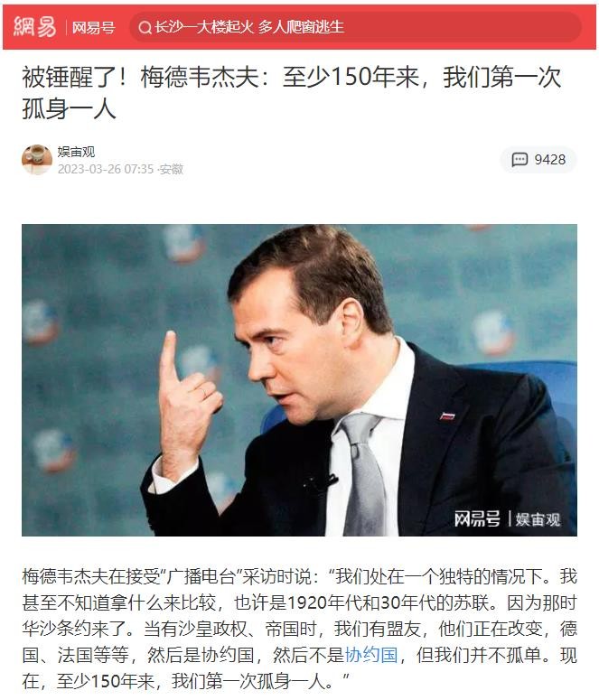Screen dimensions: 599x700
Task: Open the 网易号 channel link
Action: pos(94,28)
